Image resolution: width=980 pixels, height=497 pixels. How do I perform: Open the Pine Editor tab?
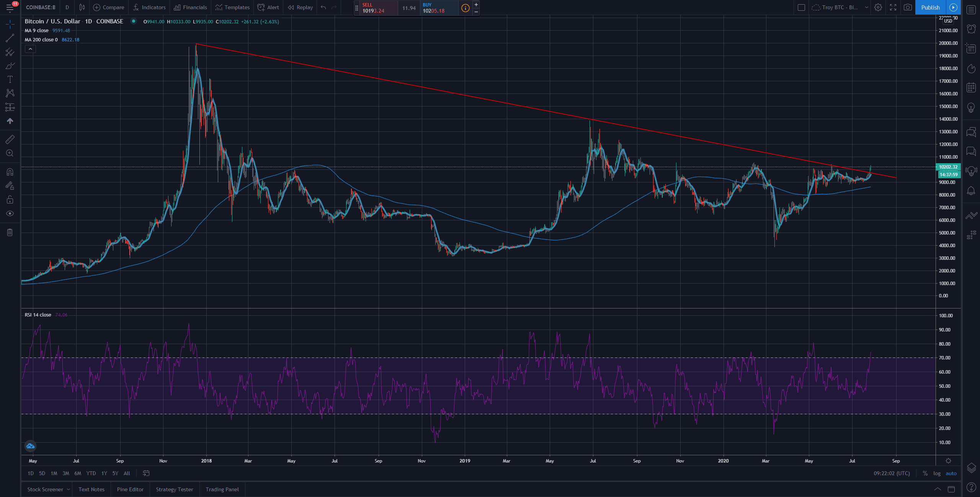tap(130, 489)
